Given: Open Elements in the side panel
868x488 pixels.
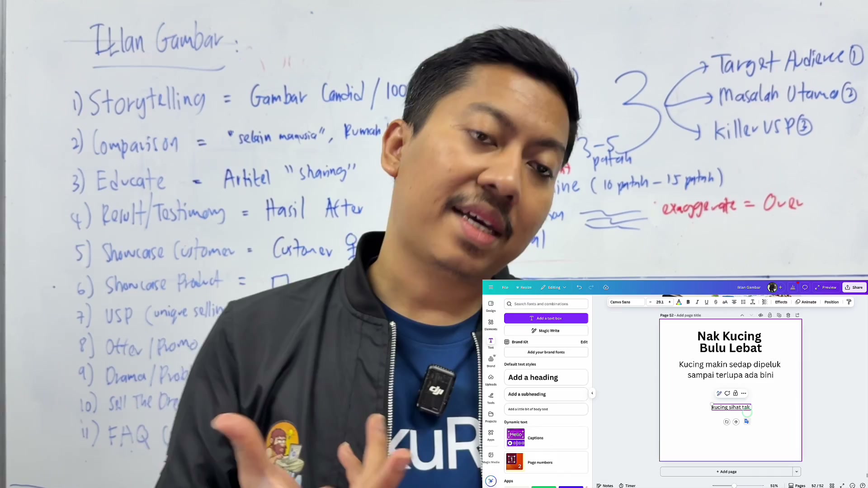Looking at the screenshot, I should pyautogui.click(x=491, y=324).
